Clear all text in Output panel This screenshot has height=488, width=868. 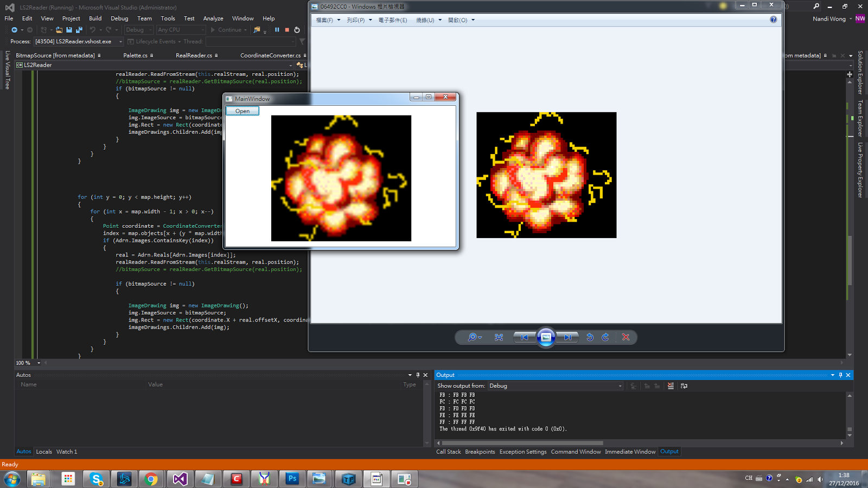[x=671, y=386]
